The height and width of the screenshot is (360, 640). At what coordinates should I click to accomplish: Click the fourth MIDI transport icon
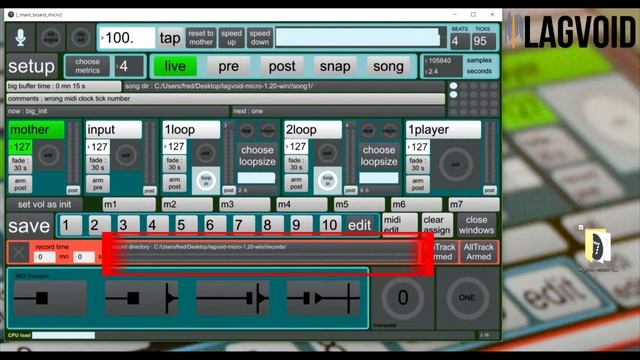pyautogui.click(x=323, y=298)
